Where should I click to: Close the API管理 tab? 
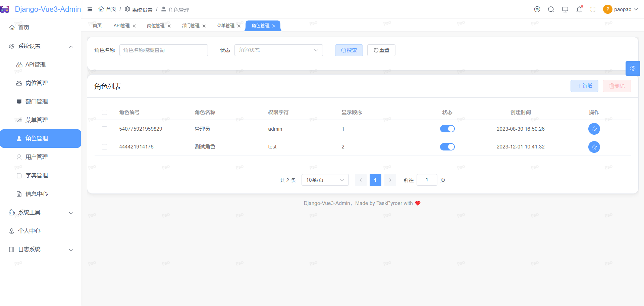click(x=134, y=26)
